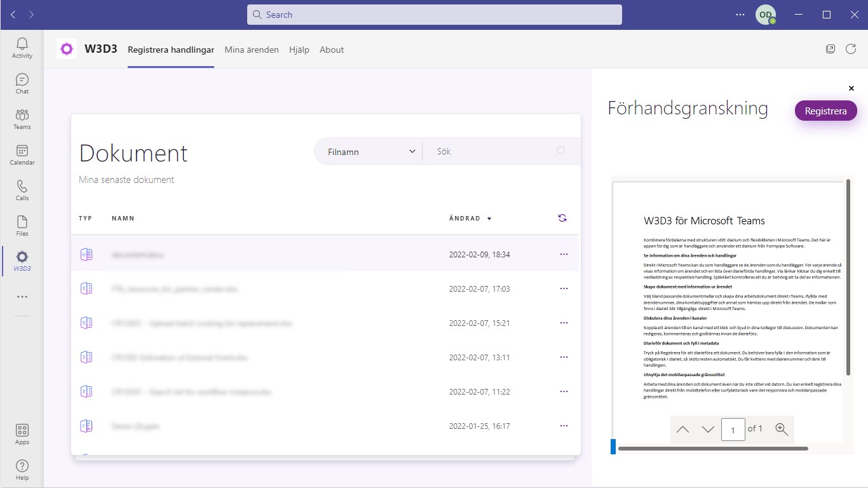The width and height of the screenshot is (868, 488).
Task: Open the more menu for the 18:34 document
Action: pos(564,254)
